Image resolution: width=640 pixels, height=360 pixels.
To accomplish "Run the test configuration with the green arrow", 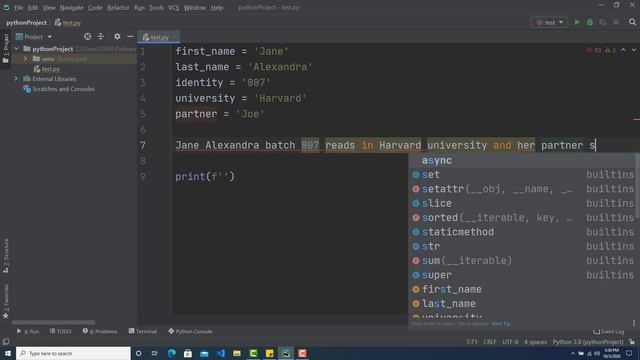I will [x=577, y=22].
